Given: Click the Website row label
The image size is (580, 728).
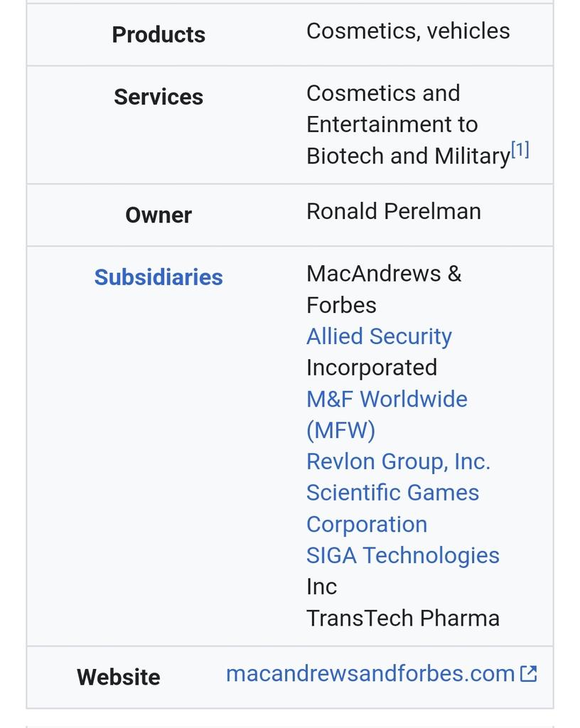Looking at the screenshot, I should (x=119, y=677).
